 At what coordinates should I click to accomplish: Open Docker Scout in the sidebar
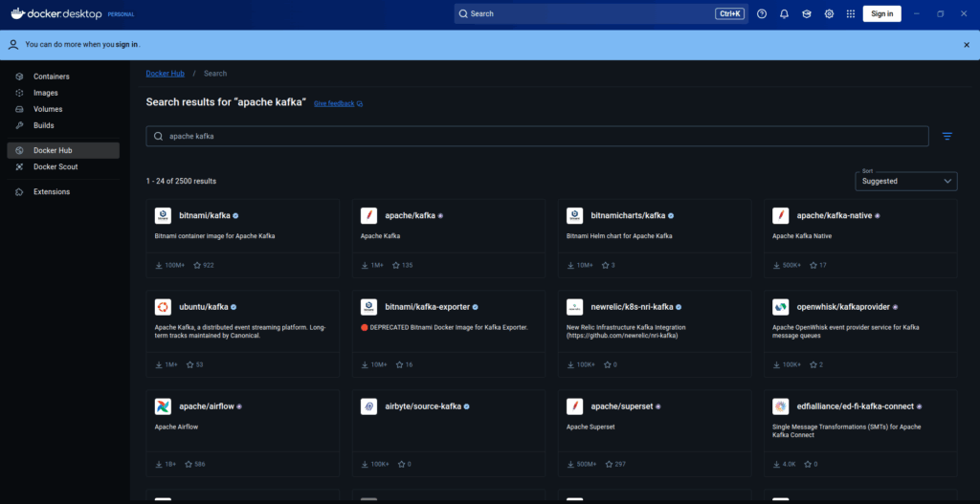(63, 166)
